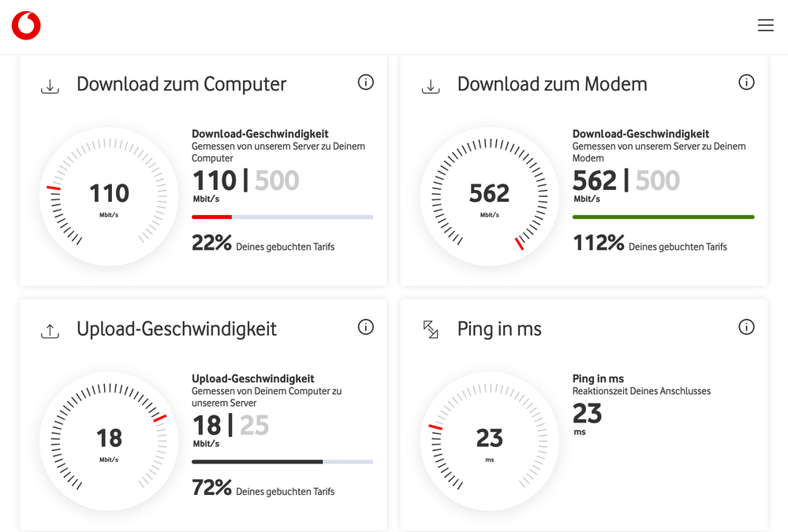This screenshot has width=788, height=532.
Task: Click the download icon beside Download zum Computer
Action: point(50,86)
